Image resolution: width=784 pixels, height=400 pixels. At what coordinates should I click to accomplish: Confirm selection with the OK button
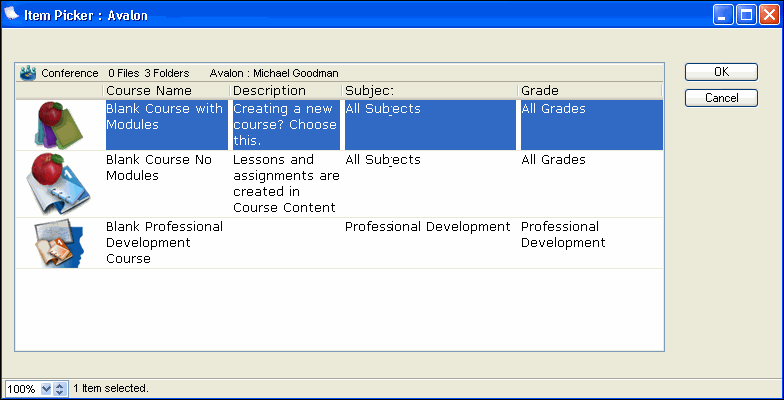[x=720, y=72]
